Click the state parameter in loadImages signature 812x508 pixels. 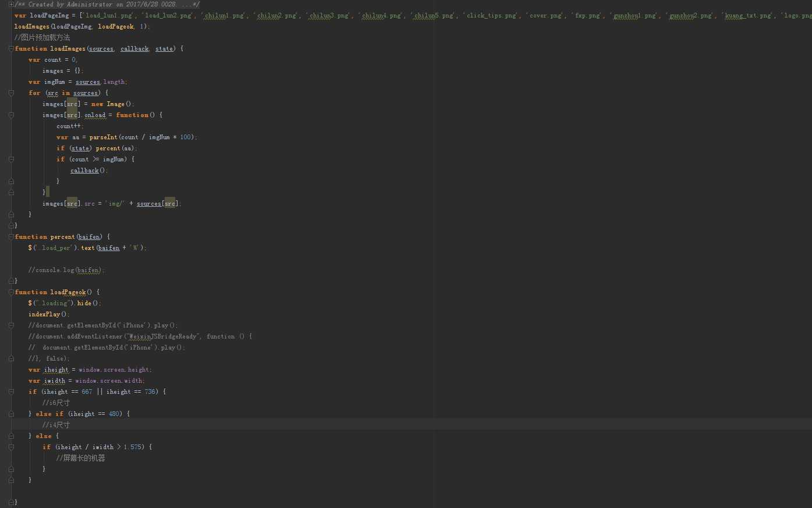pyautogui.click(x=164, y=48)
